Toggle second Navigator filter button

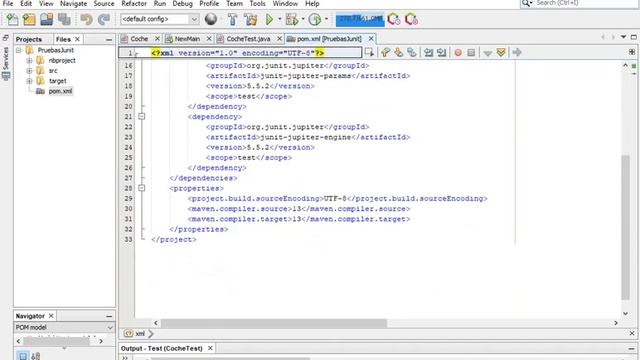pyautogui.click(x=36, y=356)
